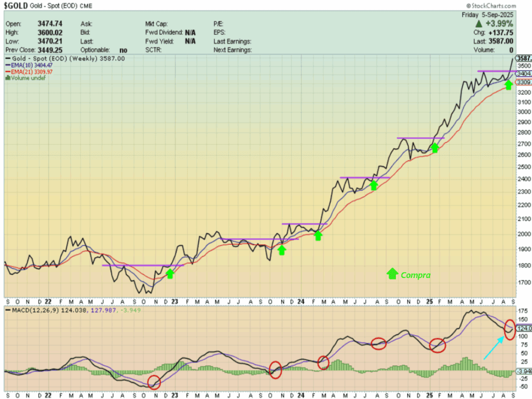Click the purple resistance line near 2750

420,138
